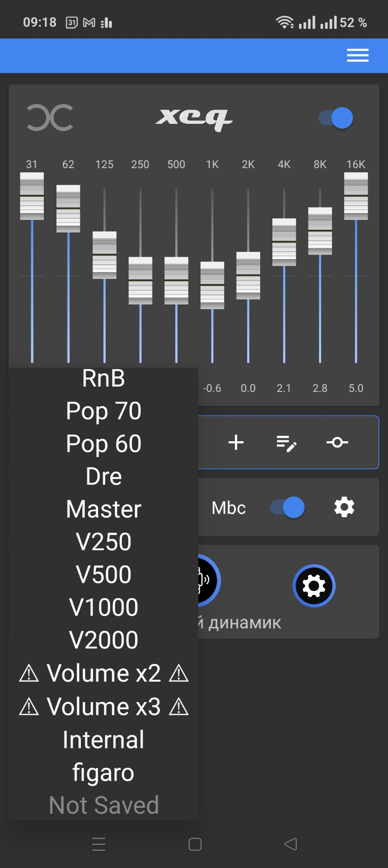388x868 pixels.
Task: Tap the 1K band slider handle
Action: pos(212,285)
